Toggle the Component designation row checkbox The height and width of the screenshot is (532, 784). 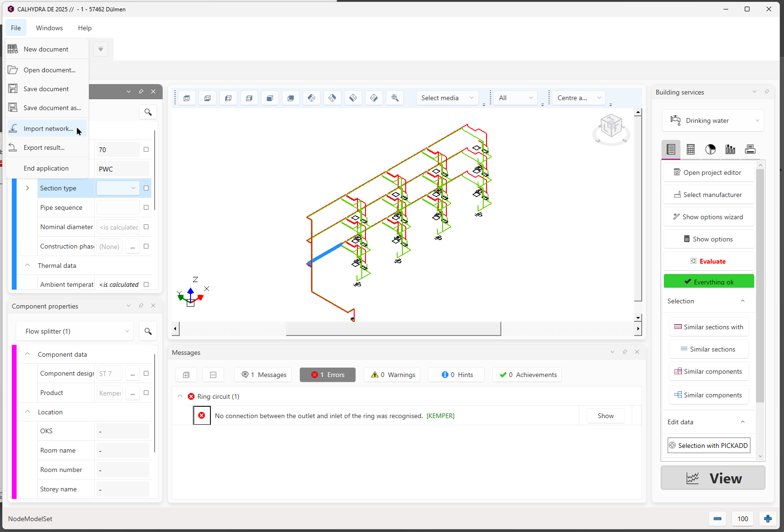(146, 373)
